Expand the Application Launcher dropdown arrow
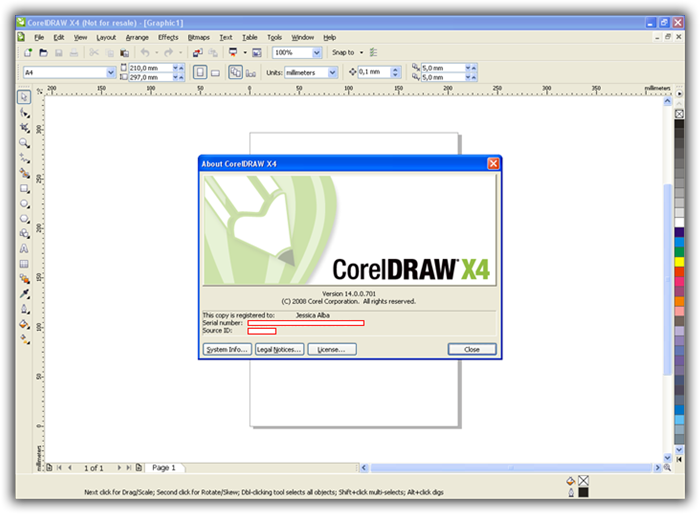Screen dimensions: 700x514 pos(245,53)
